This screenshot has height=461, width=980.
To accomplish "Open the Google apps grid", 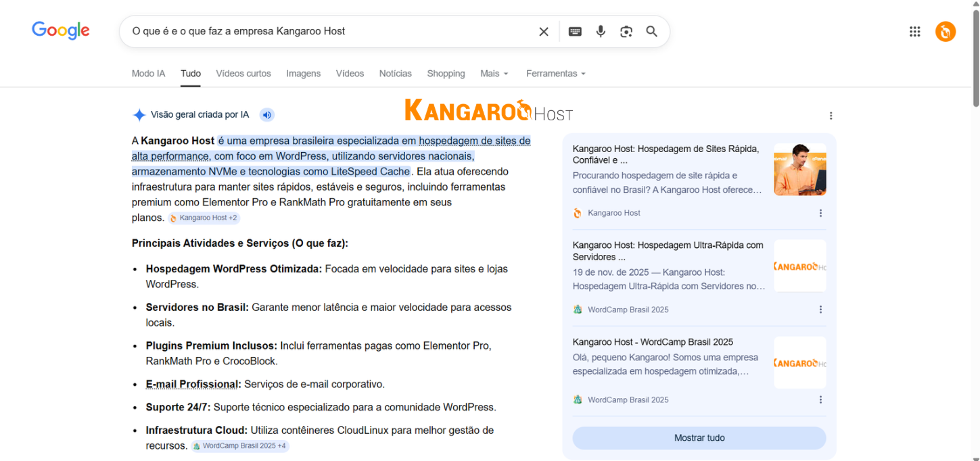I will point(914,32).
